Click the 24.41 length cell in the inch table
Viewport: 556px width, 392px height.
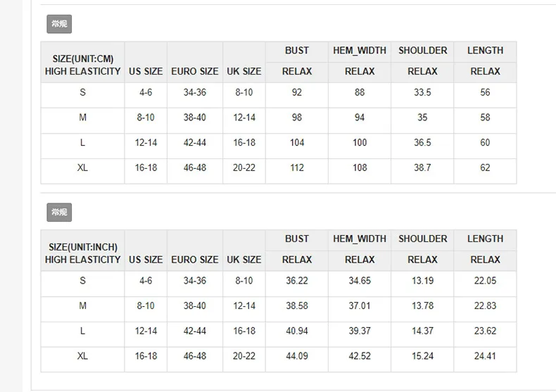[485, 356]
